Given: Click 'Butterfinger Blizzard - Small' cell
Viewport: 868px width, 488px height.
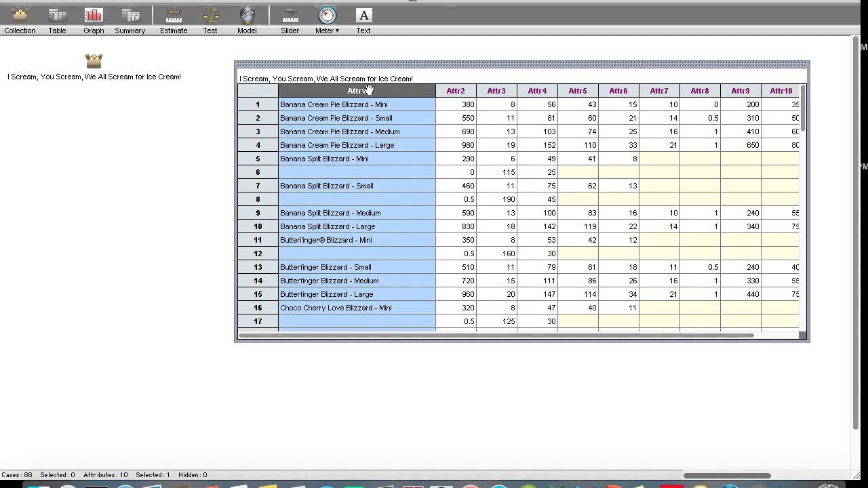Looking at the screenshot, I should 357,267.
